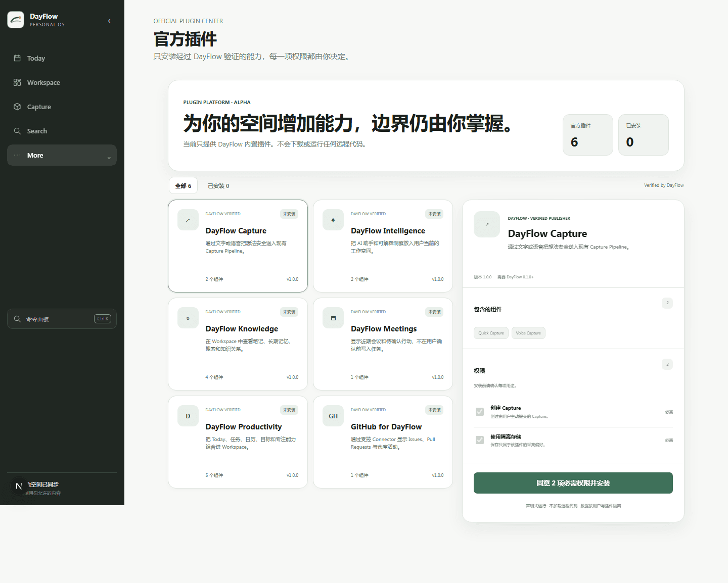Image resolution: width=728 pixels, height=583 pixels.
Task: Click the 未安装 badge on DayFlow Intelligence
Action: (435, 214)
